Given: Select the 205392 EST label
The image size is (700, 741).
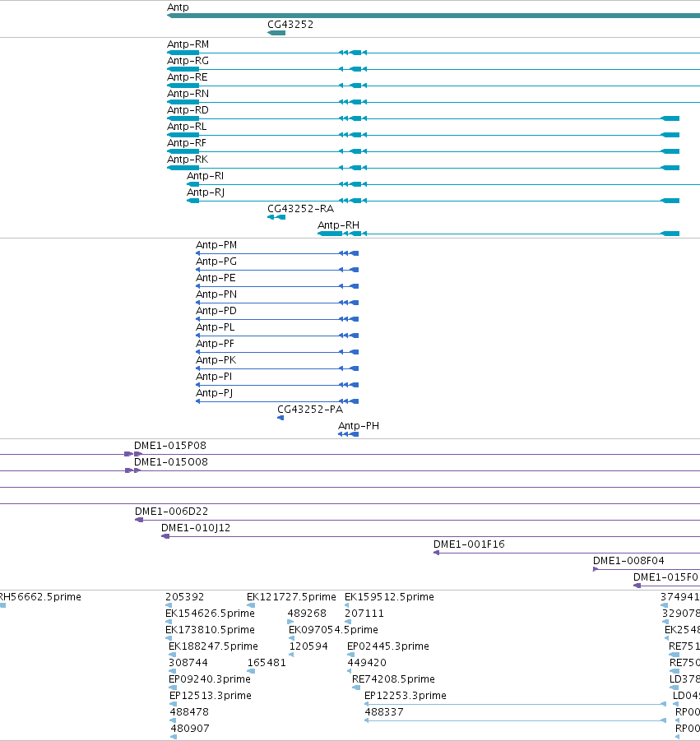Looking at the screenshot, I should pyautogui.click(x=185, y=597).
